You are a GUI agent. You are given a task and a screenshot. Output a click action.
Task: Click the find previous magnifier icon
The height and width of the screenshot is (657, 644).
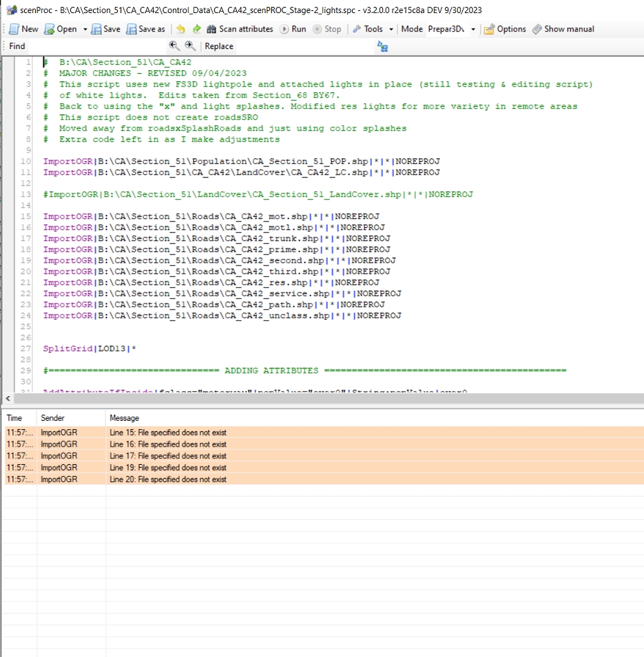point(174,45)
